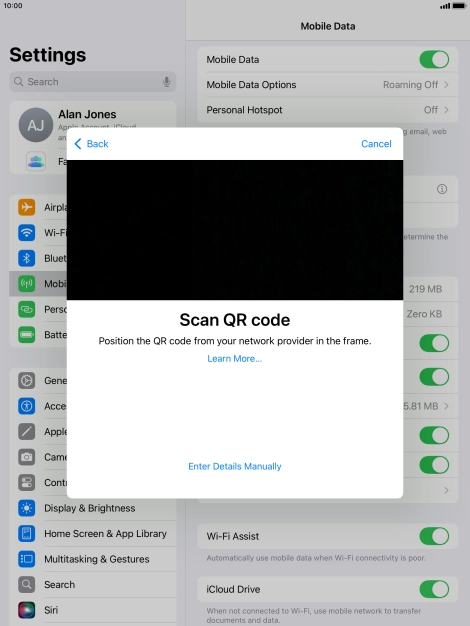
Task: Tap the camera viewfinder frame
Action: [x=235, y=230]
